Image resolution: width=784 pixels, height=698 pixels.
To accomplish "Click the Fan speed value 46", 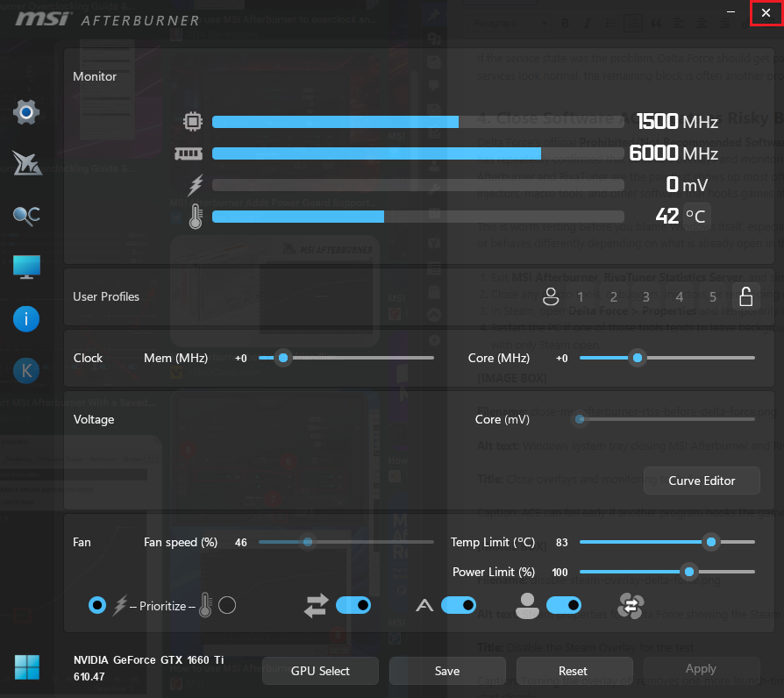I will tap(241, 543).
